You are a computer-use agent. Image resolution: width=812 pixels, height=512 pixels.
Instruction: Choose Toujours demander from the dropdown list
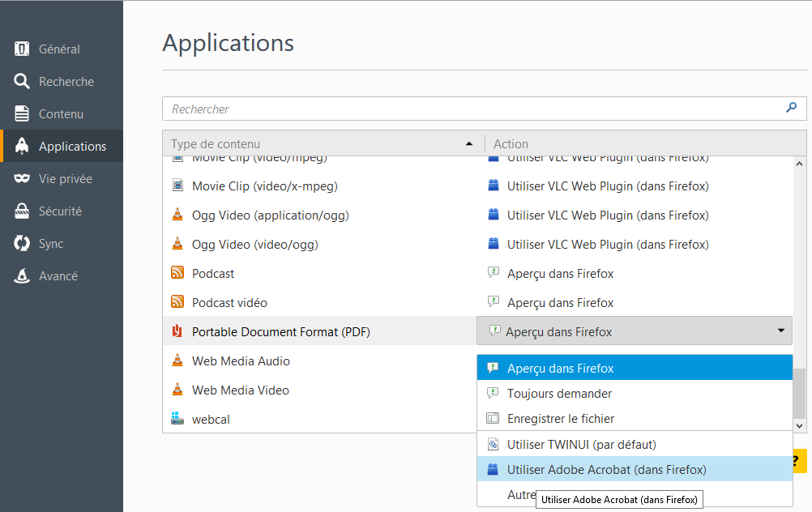559,394
